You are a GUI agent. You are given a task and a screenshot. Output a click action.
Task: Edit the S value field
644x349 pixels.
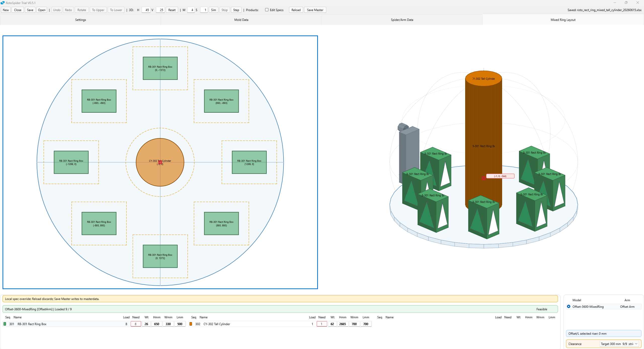[x=204, y=10]
